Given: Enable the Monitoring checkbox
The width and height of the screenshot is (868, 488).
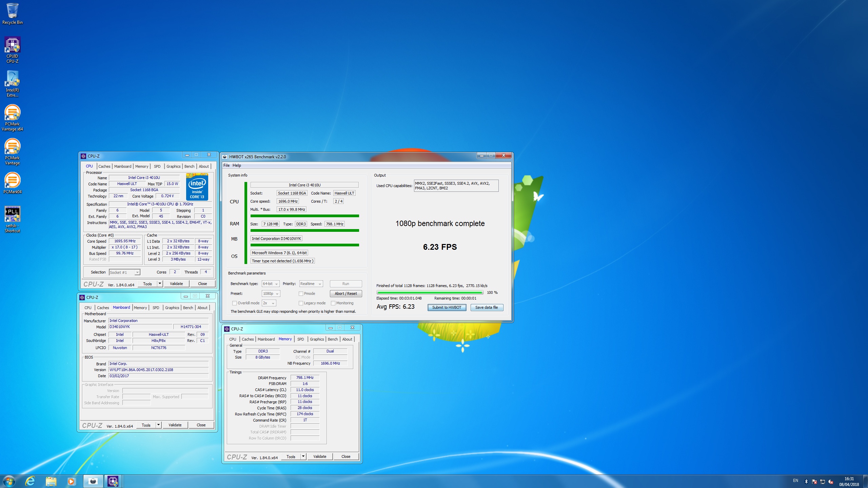Looking at the screenshot, I should click(x=333, y=303).
